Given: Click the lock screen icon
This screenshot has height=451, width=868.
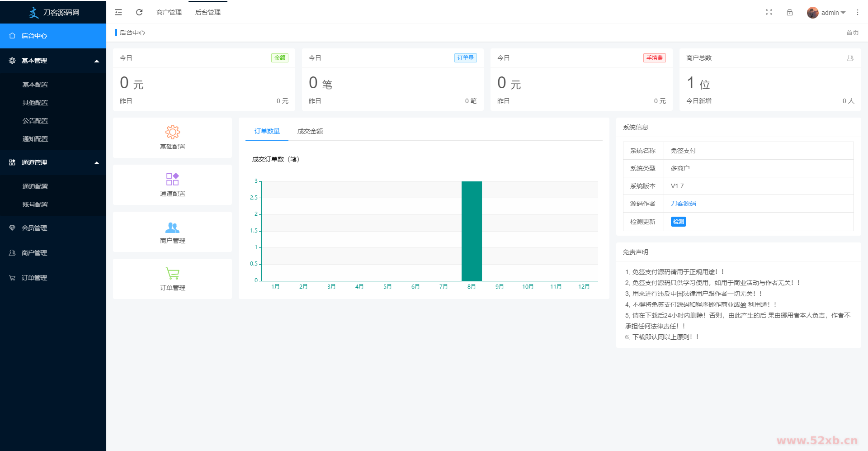Looking at the screenshot, I should pyautogui.click(x=790, y=12).
